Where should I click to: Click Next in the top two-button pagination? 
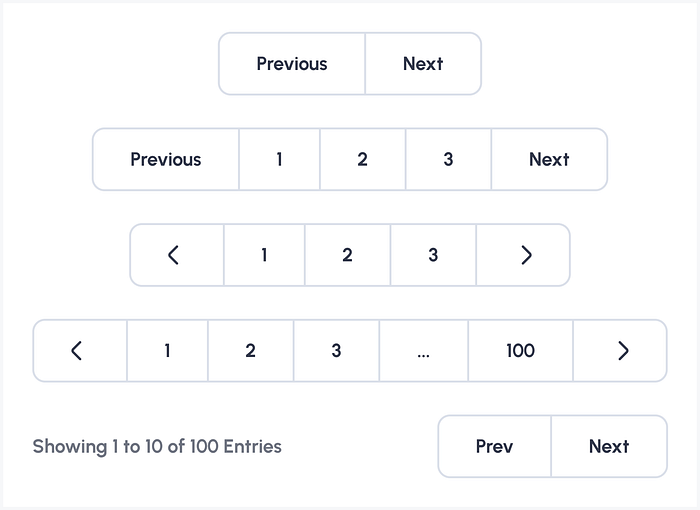423,64
